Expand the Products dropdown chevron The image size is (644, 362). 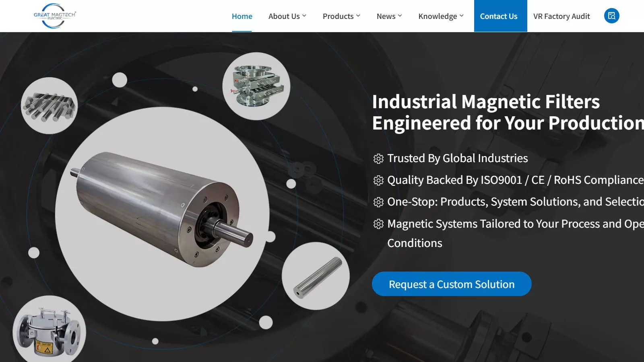358,16
